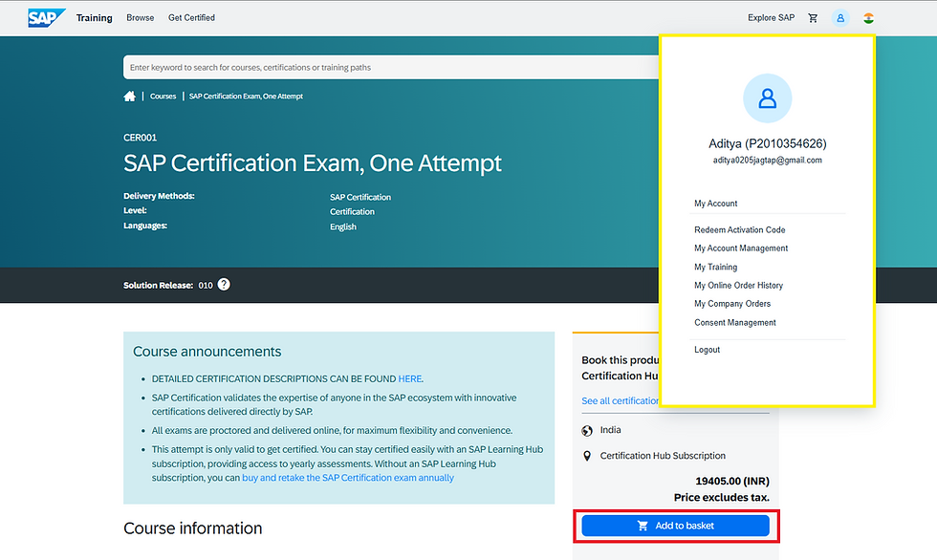Click the keyword search field
The width and height of the screenshot is (937, 560).
coord(391,68)
